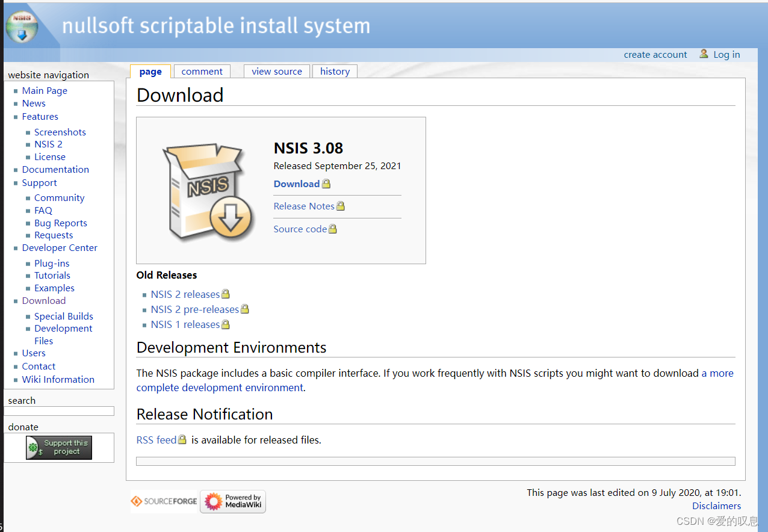Viewport: 768px width, 532px height.
Task: Open the Main Page from the sidebar
Action: tap(45, 90)
